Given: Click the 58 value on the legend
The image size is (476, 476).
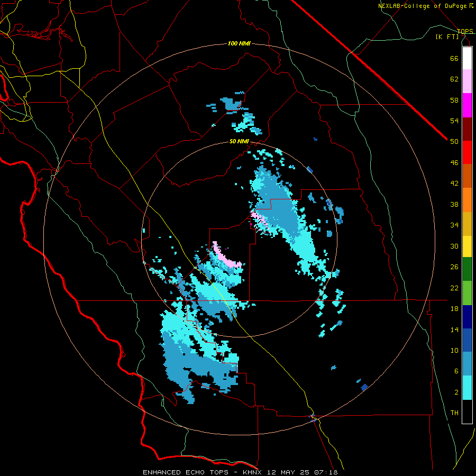Looking at the screenshot, I should click(454, 100).
